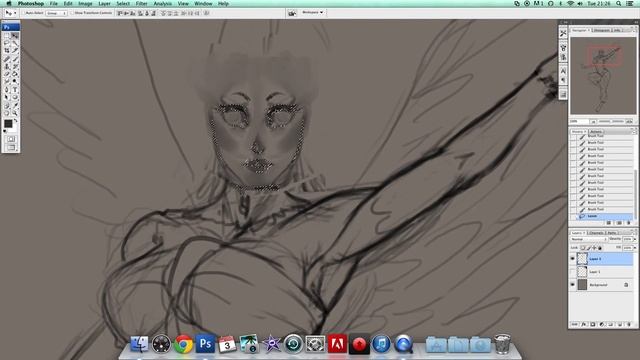Open the Layers panel menu
Viewport: 640px width, 360px height.
[x=634, y=232]
